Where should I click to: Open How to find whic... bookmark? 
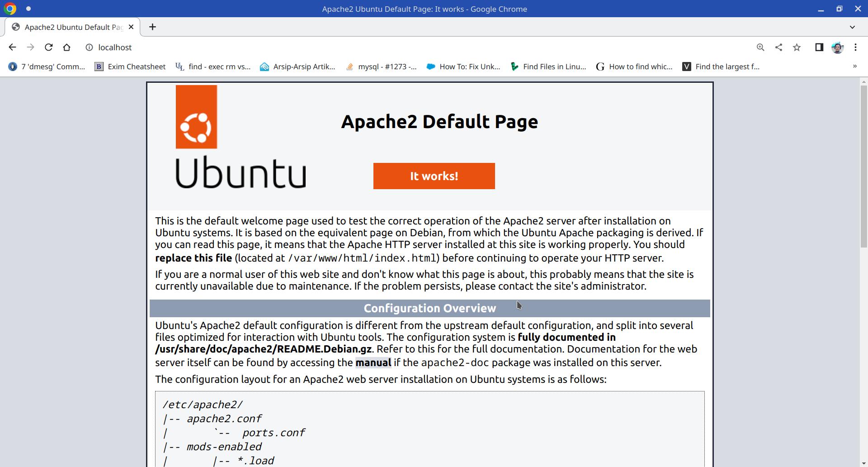click(x=634, y=67)
